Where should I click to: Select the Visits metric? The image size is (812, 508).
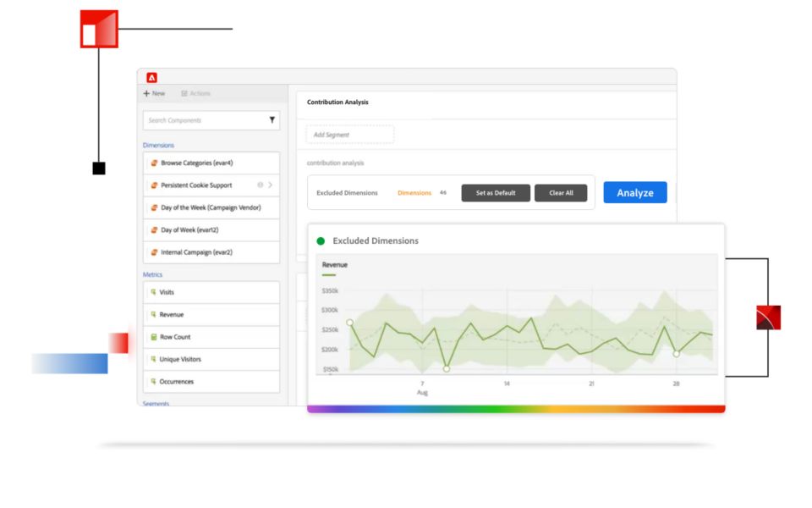coord(211,292)
